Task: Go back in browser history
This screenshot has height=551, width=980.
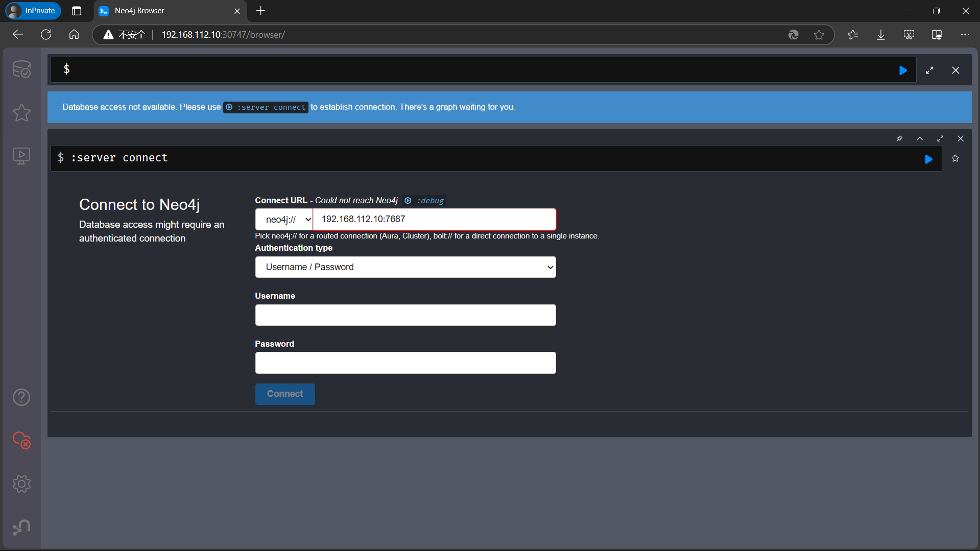Action: 18,35
